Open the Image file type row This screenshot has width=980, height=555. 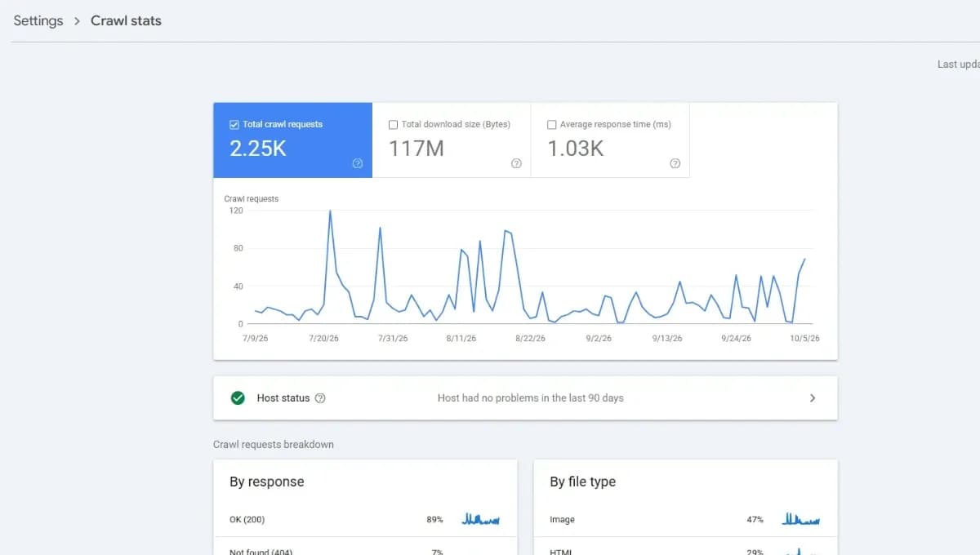685,519
